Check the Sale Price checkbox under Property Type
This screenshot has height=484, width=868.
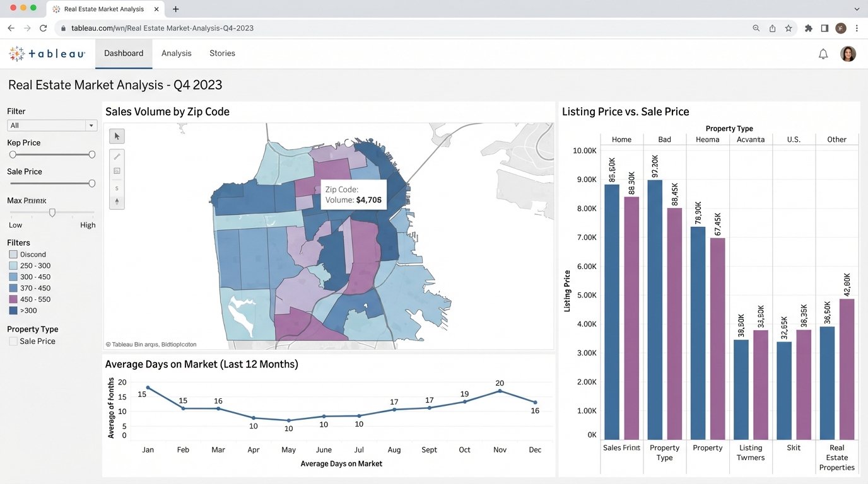12,341
